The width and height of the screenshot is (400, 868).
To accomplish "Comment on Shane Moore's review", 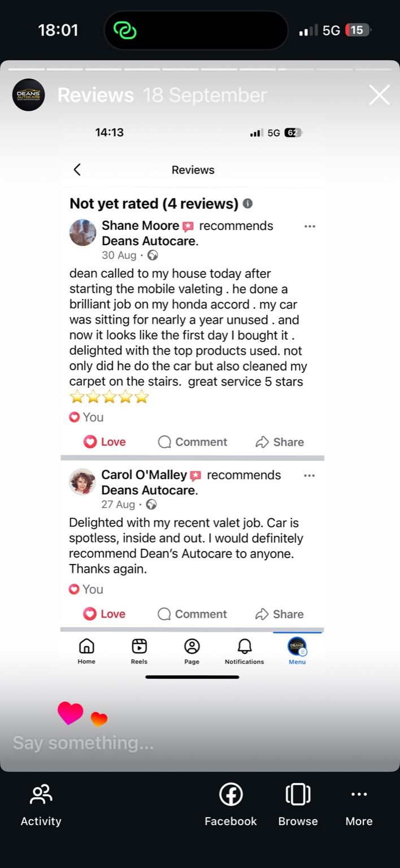I will point(192,442).
